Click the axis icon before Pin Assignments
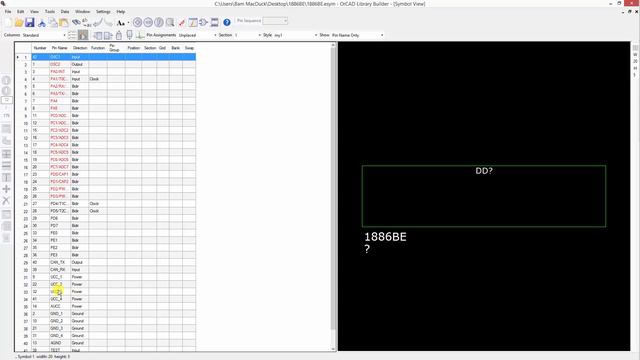The height and width of the screenshot is (360, 640). [140, 35]
